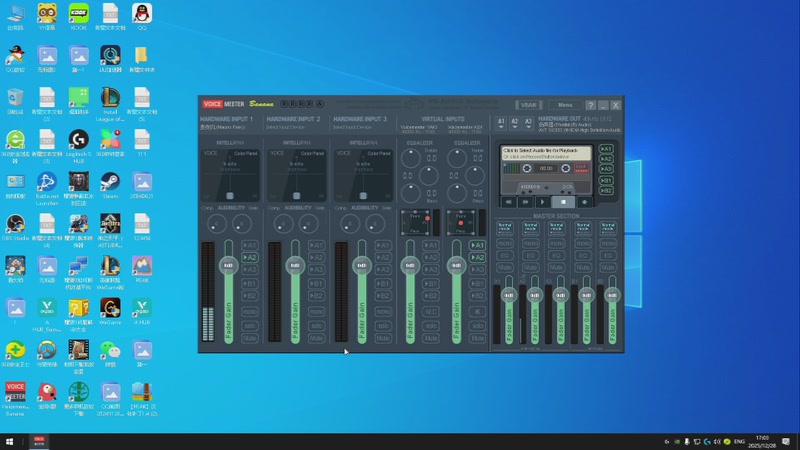Open A2 hardware out device dropdown

click(515, 123)
